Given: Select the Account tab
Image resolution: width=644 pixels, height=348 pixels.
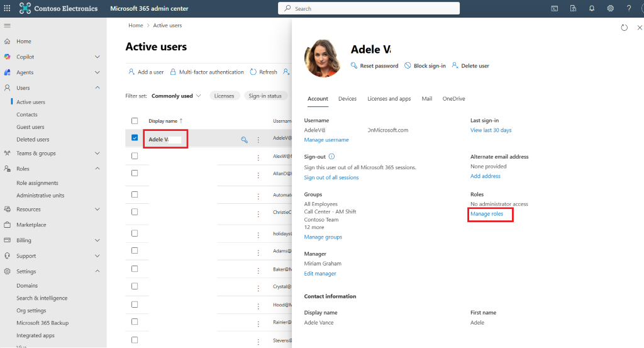Looking at the screenshot, I should coord(318,99).
